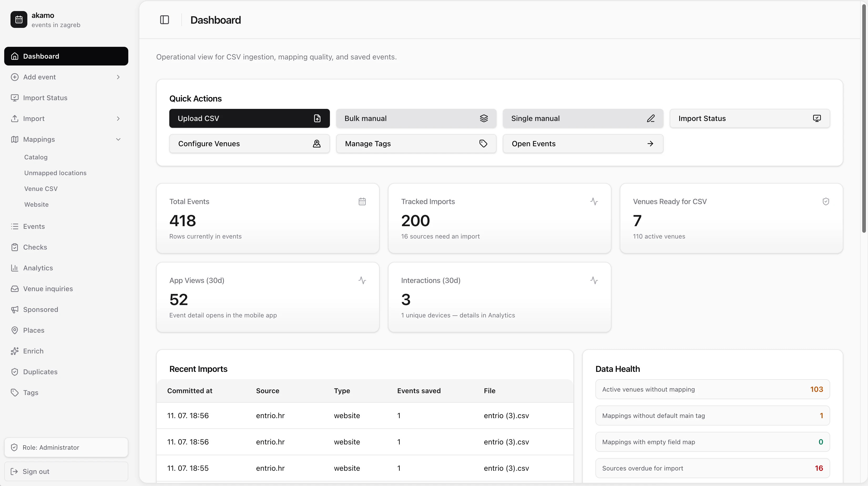
Task: Click the pencil icon on Single manual
Action: click(x=651, y=118)
